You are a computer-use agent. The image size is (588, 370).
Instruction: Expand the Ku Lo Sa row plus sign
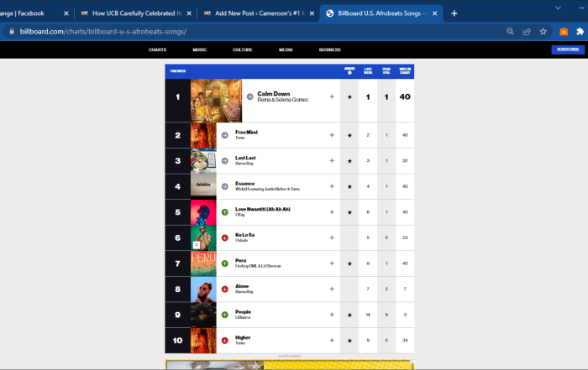[332, 237]
